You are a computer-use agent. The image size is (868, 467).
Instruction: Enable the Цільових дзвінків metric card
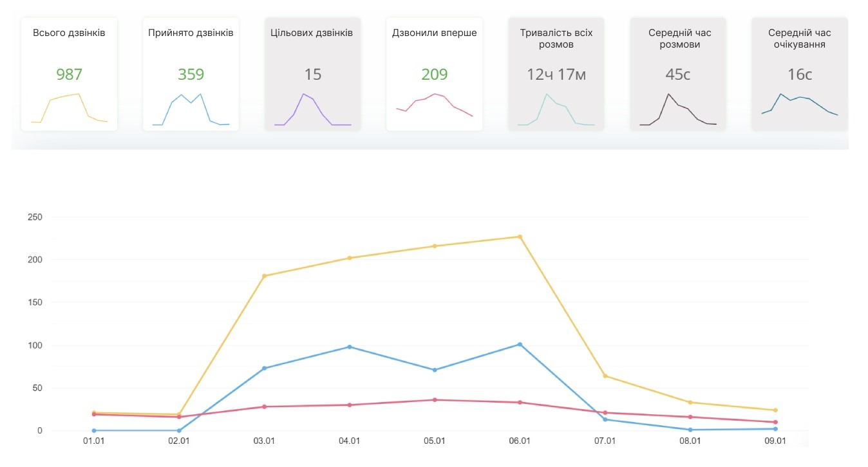(x=312, y=74)
